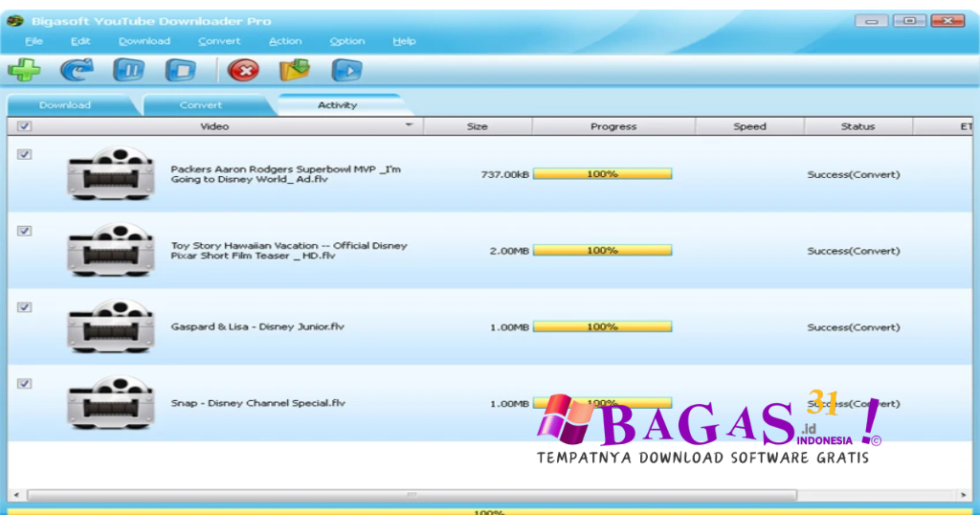Uncheck the Toy Story Hawaiian Vacation checkbox
Viewport: 980px width, 515px height.
click(24, 231)
